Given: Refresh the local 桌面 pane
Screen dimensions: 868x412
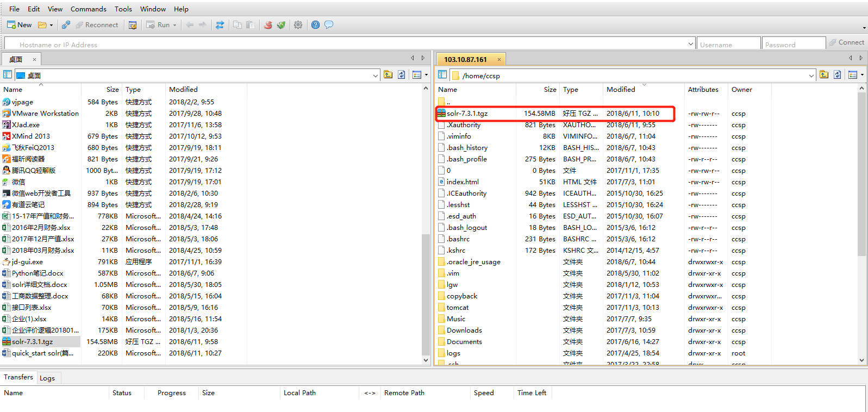Looking at the screenshot, I should pyautogui.click(x=402, y=75).
